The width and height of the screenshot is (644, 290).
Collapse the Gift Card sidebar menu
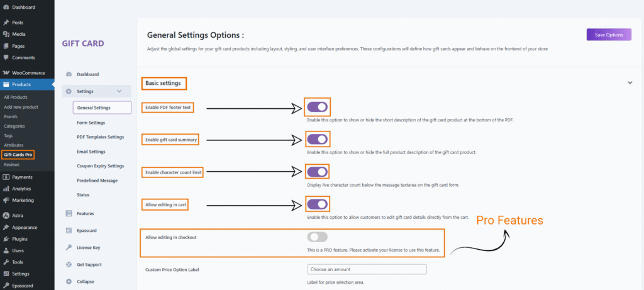[86, 281]
